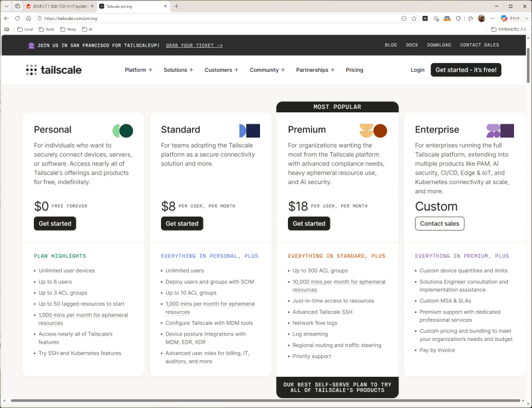Expand the Customers menu
Viewport: 532px width, 408px height.
tap(221, 70)
